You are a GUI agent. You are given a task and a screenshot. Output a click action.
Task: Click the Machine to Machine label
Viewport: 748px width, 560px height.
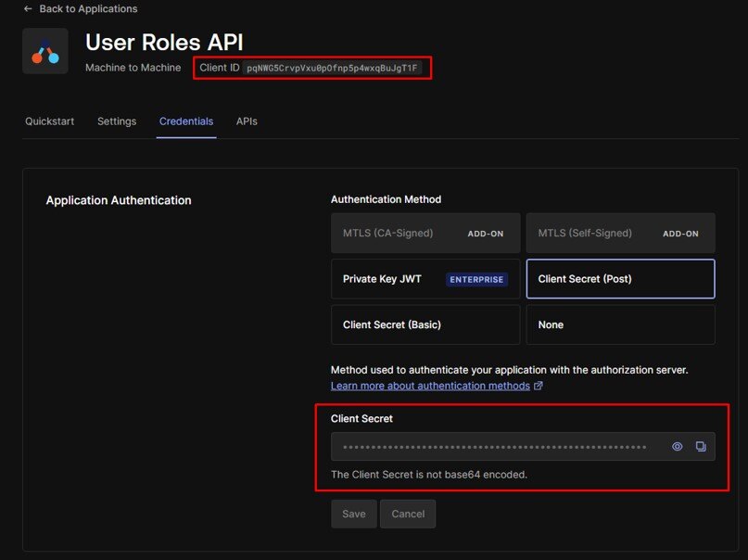point(133,68)
